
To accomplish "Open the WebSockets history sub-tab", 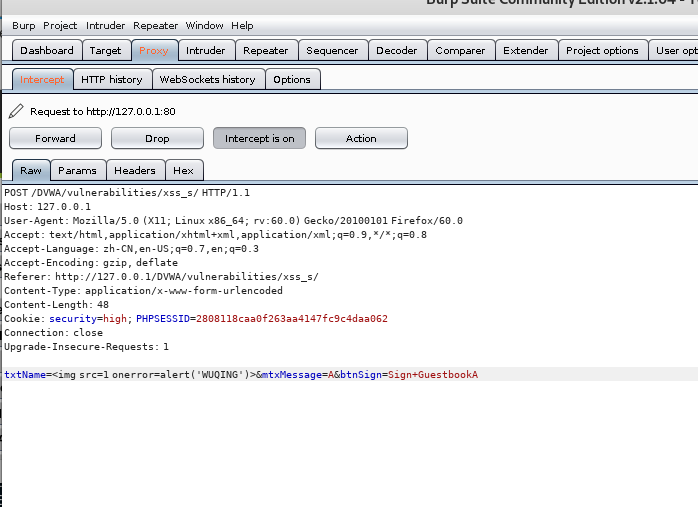I will (x=208, y=79).
